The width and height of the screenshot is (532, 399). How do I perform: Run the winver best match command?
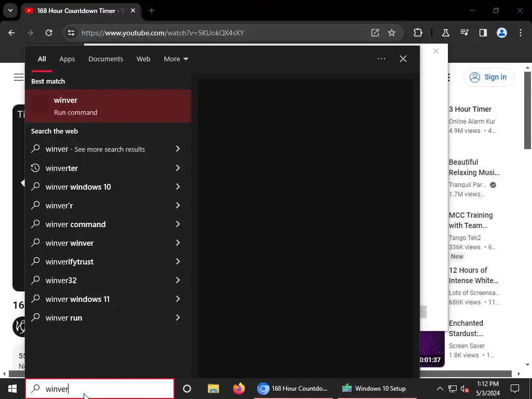click(x=108, y=106)
